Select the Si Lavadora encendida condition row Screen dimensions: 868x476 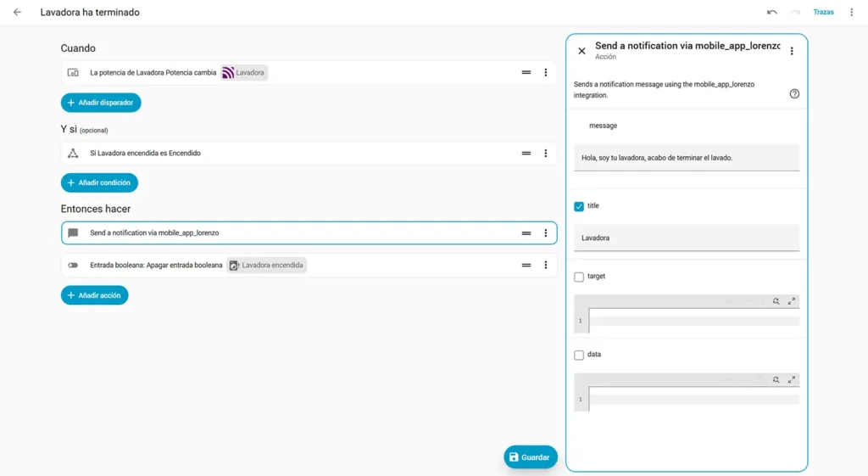(309, 154)
